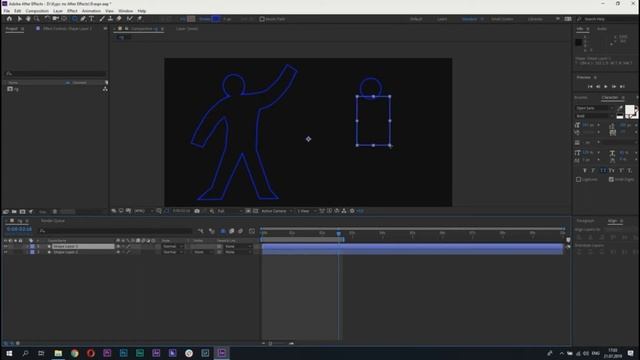Select the Zoom magnifier tool

click(37, 19)
